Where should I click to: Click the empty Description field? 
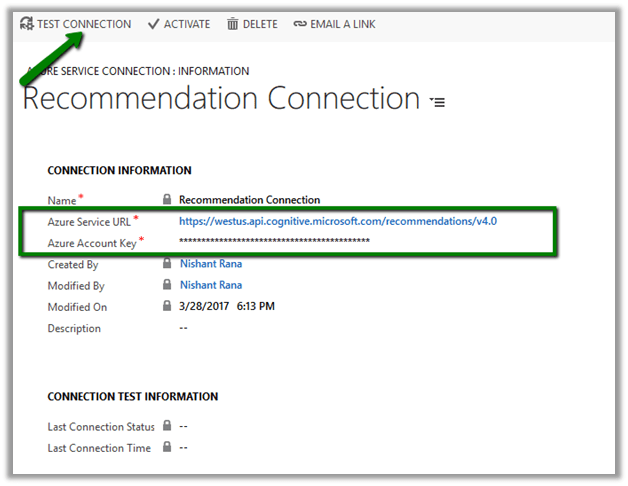184,328
